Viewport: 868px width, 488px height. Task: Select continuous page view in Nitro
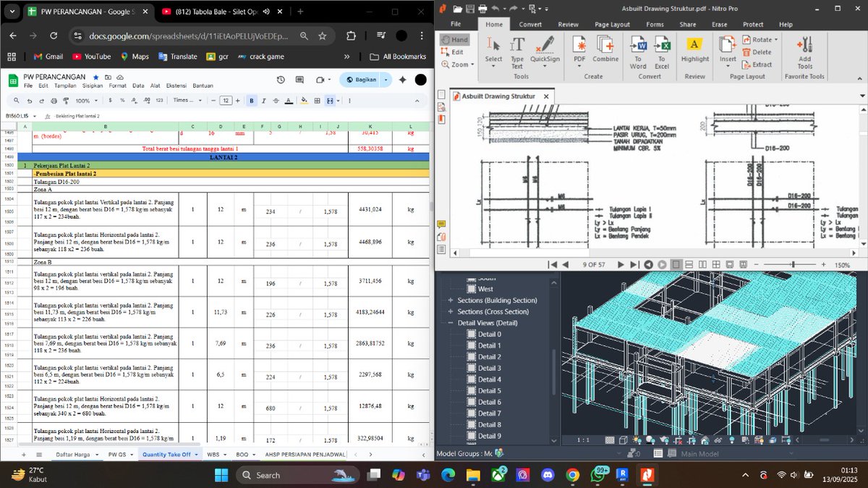(x=689, y=265)
